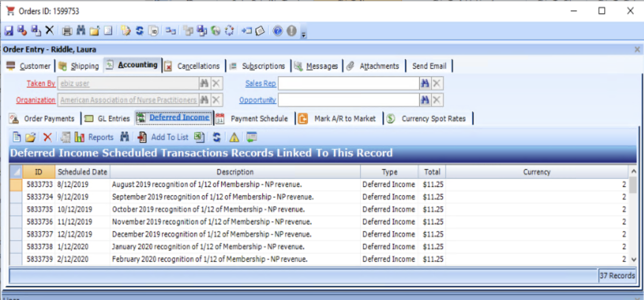
Task: Clear the Taken By field with its X button
Action: point(216,83)
